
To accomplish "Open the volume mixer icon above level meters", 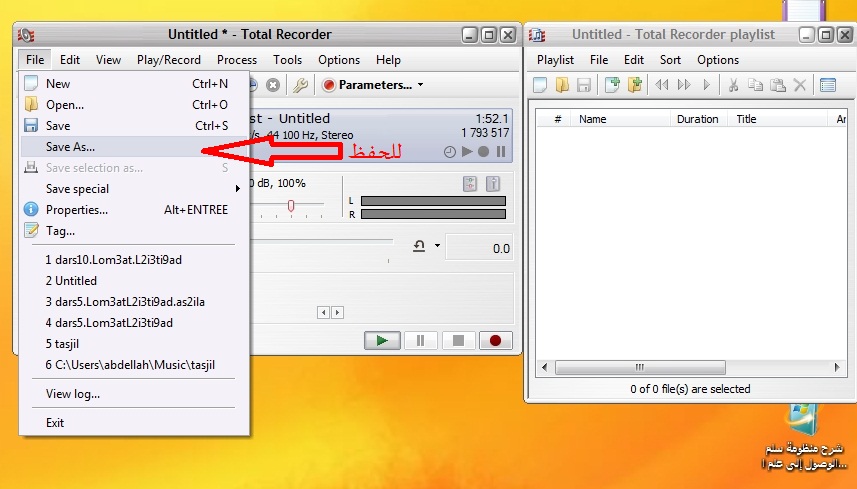I will pos(470,183).
